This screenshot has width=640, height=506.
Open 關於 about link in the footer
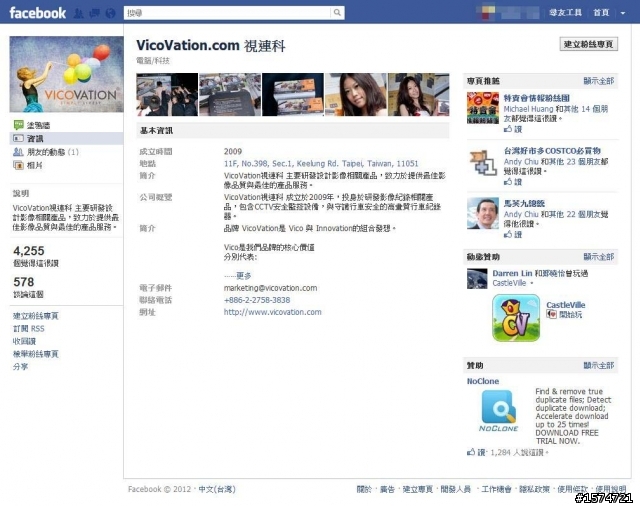pyautogui.click(x=364, y=489)
